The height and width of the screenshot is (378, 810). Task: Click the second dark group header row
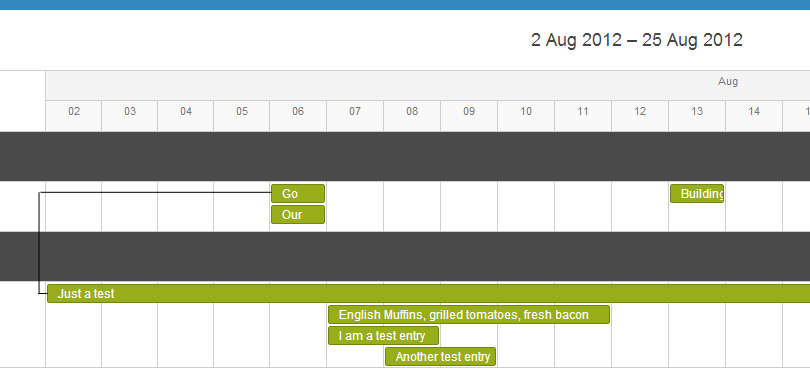[x=405, y=256]
